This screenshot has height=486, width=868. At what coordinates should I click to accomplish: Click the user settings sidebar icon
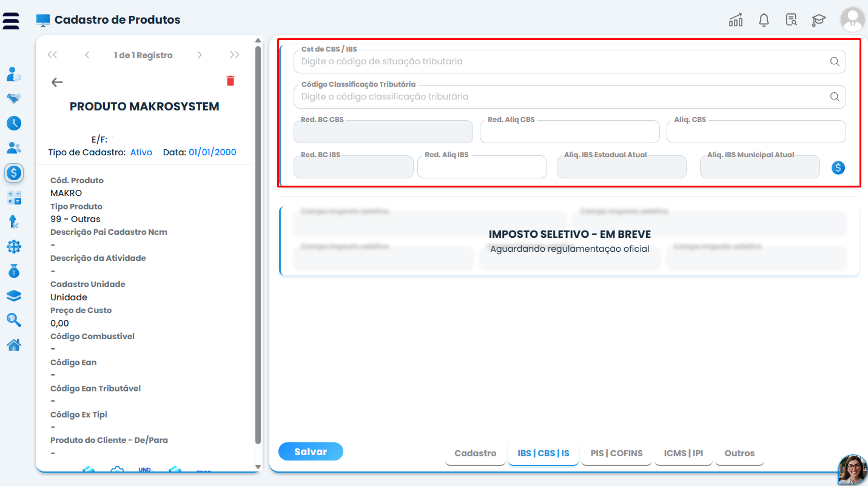pos(14,75)
